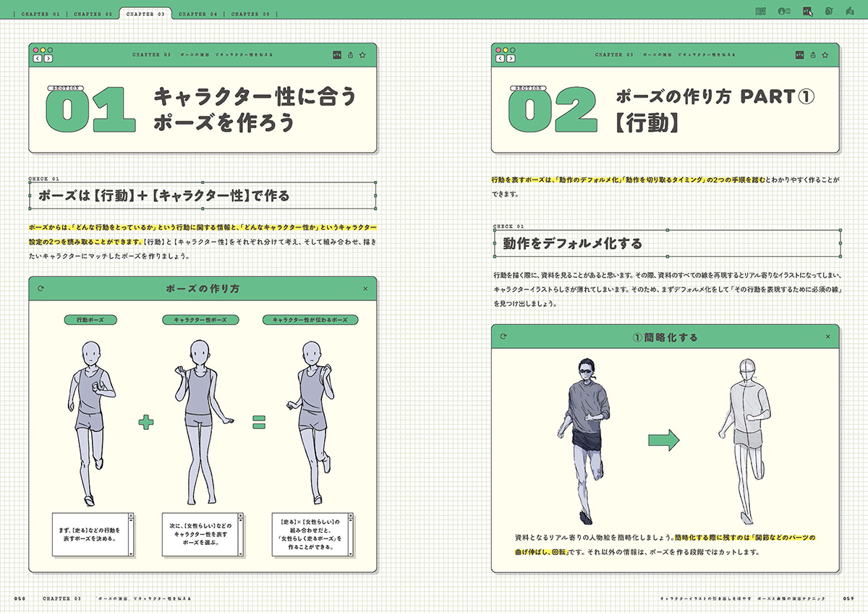Click the green dot in Section 02 window
The image size is (868, 613).
(512, 51)
